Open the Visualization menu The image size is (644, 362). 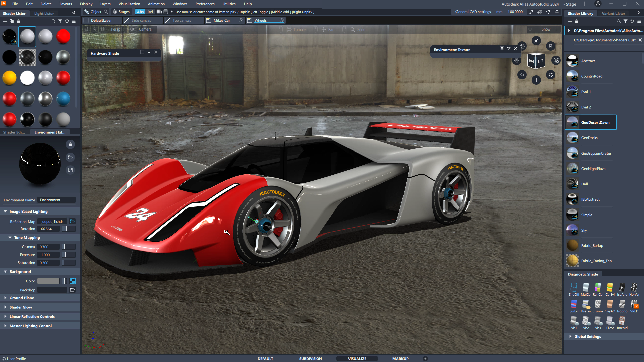[129, 4]
